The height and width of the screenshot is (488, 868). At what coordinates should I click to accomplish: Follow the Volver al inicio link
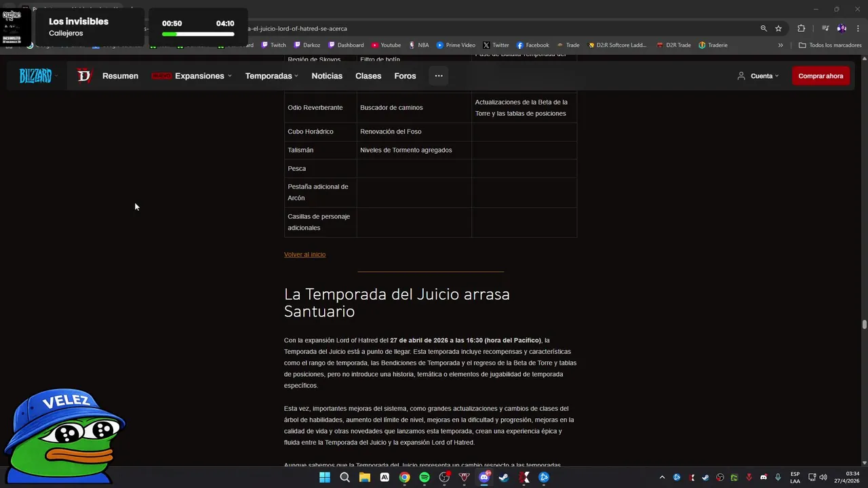(304, 254)
